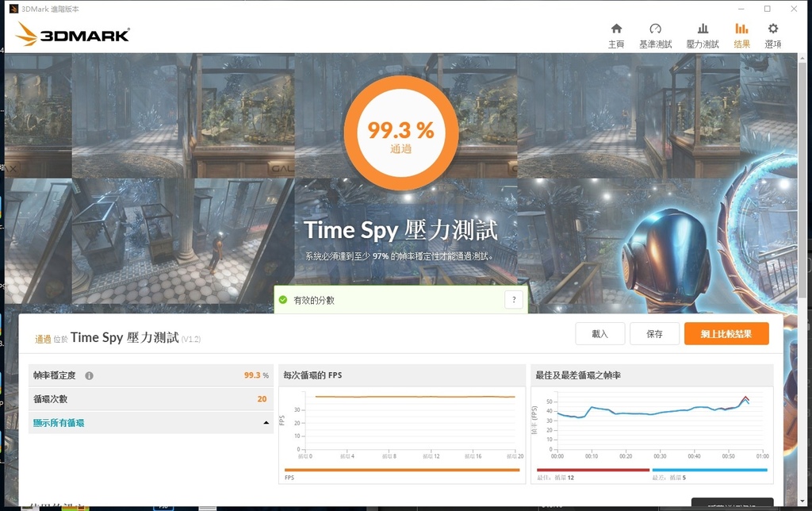Maximize the 3DMark window

[768, 9]
